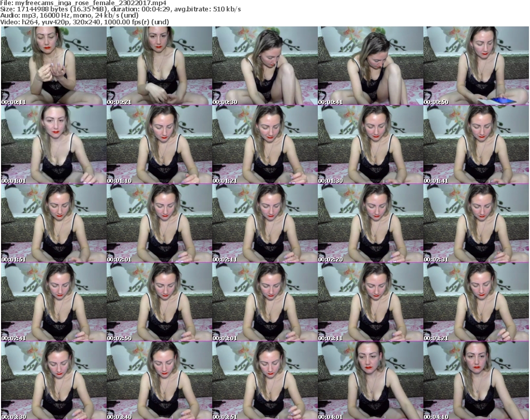Select the thumbnail frame at 00:01:21

(x=264, y=144)
